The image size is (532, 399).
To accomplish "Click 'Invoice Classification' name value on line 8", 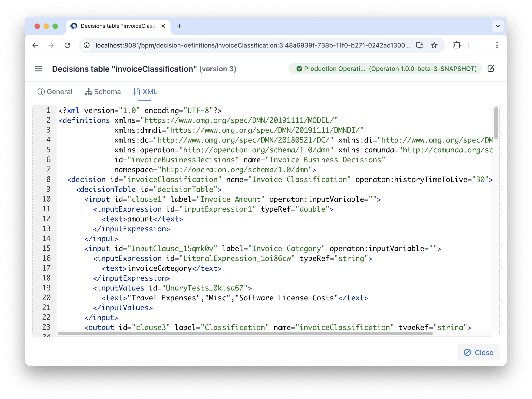I will 299,179.
